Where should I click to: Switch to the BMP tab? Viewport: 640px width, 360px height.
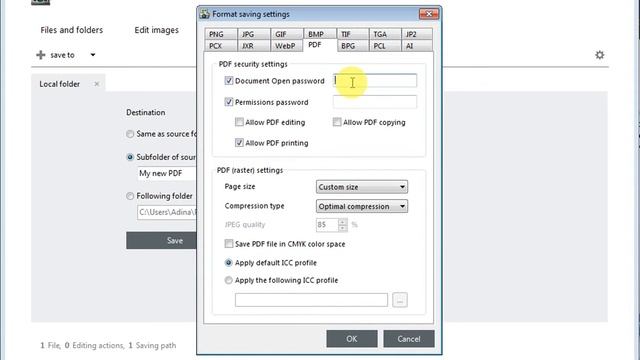pyautogui.click(x=320, y=34)
